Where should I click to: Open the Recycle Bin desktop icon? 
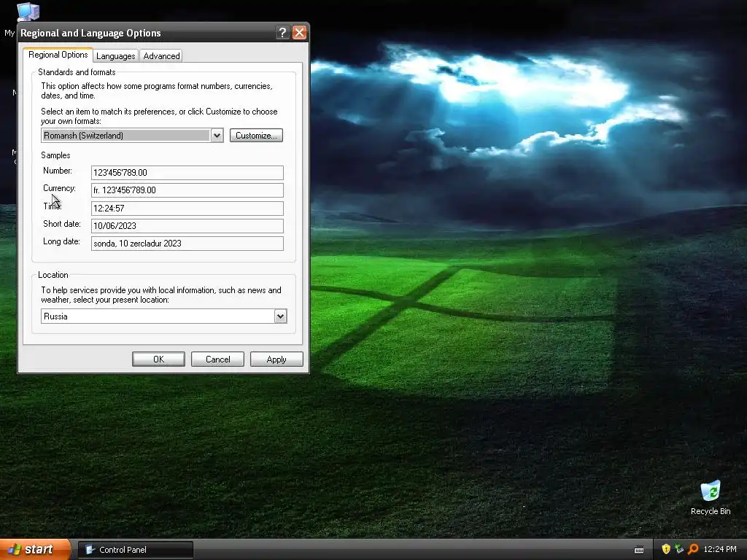tap(711, 497)
